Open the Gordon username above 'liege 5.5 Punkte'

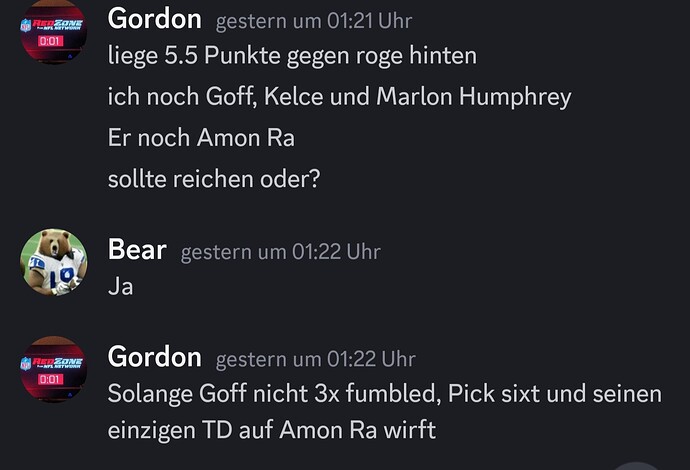(x=154, y=19)
